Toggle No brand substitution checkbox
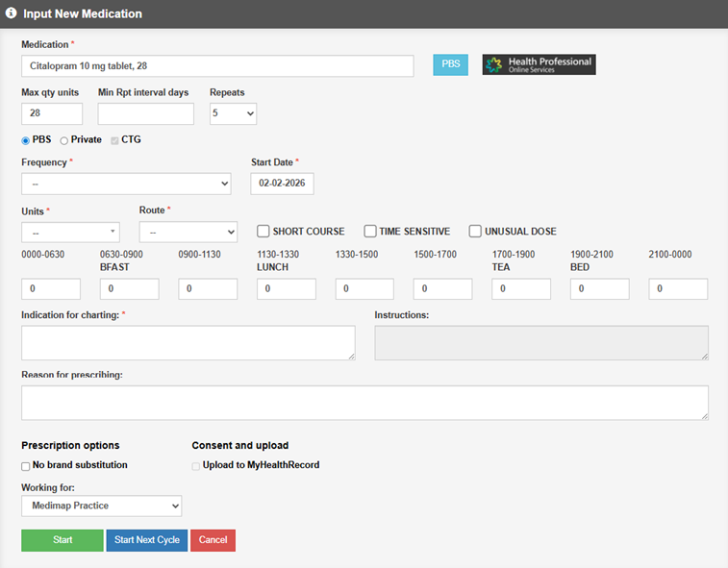This screenshot has width=728, height=568. (x=26, y=466)
